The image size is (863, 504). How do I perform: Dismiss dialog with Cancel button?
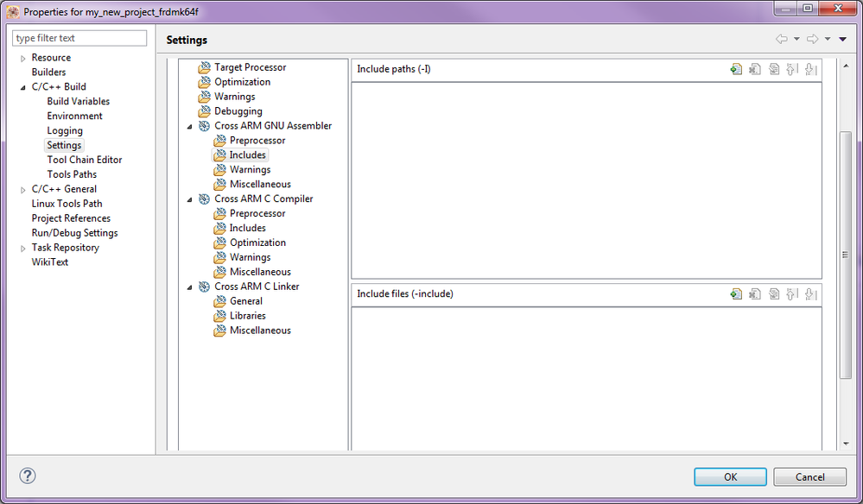(809, 476)
